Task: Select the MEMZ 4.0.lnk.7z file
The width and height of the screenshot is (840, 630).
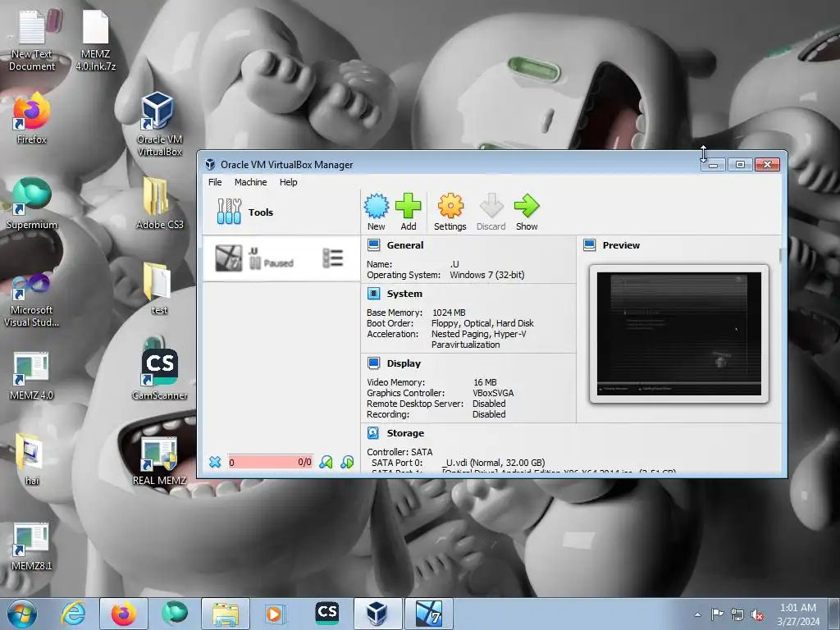Action: click(x=95, y=39)
